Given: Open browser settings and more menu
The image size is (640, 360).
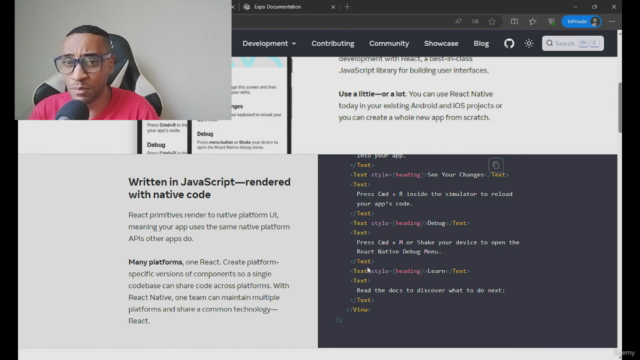Looking at the screenshot, I should pyautogui.click(x=611, y=21).
